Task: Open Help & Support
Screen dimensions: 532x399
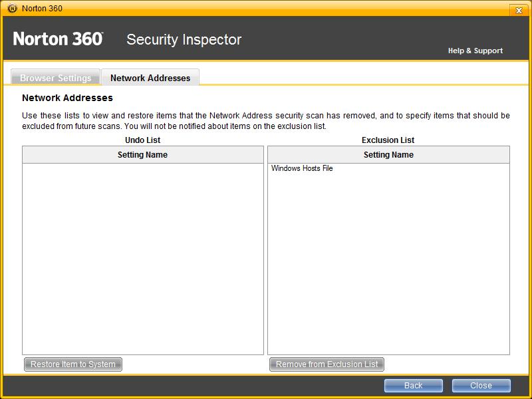Action: pos(475,51)
